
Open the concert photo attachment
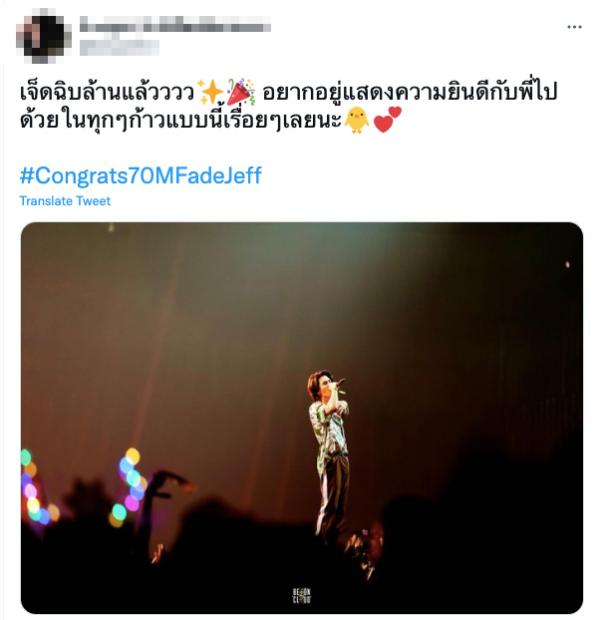(302, 418)
